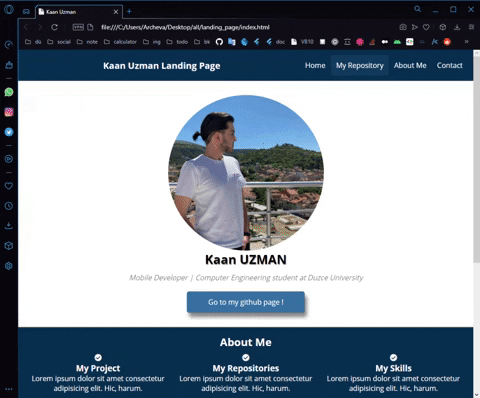Open the 'social' bookmarks folder
This screenshot has width=480, height=398.
59,42
